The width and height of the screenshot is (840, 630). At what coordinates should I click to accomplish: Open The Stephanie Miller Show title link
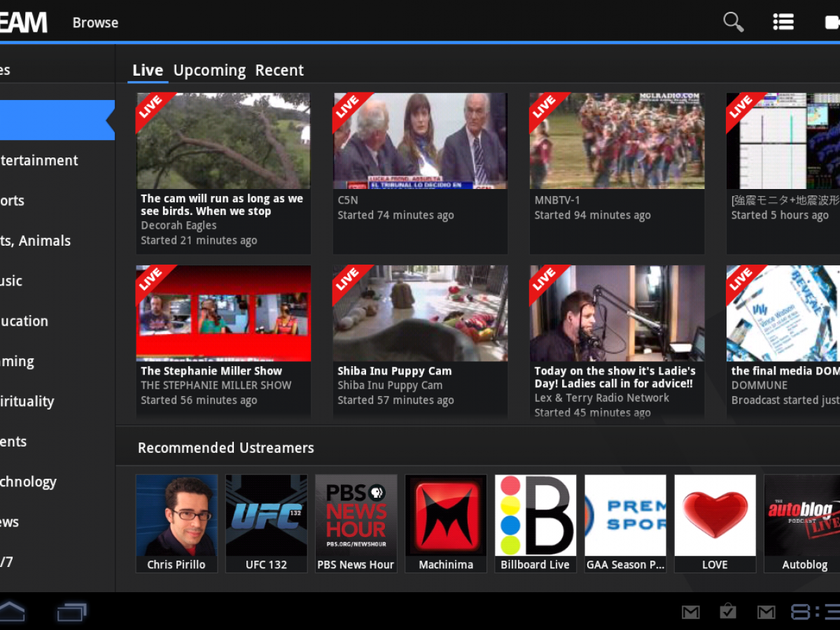pyautogui.click(x=211, y=371)
